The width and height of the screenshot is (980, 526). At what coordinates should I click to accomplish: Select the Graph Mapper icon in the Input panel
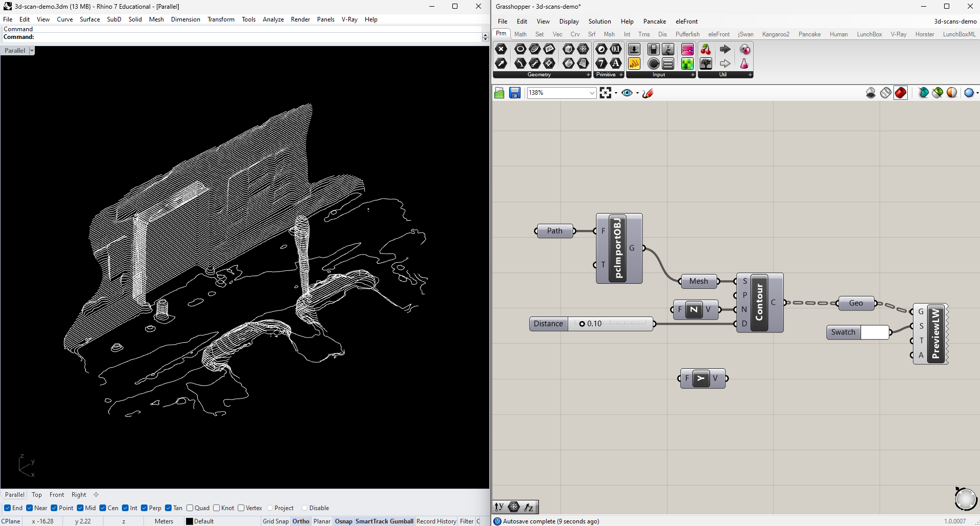[x=668, y=49]
